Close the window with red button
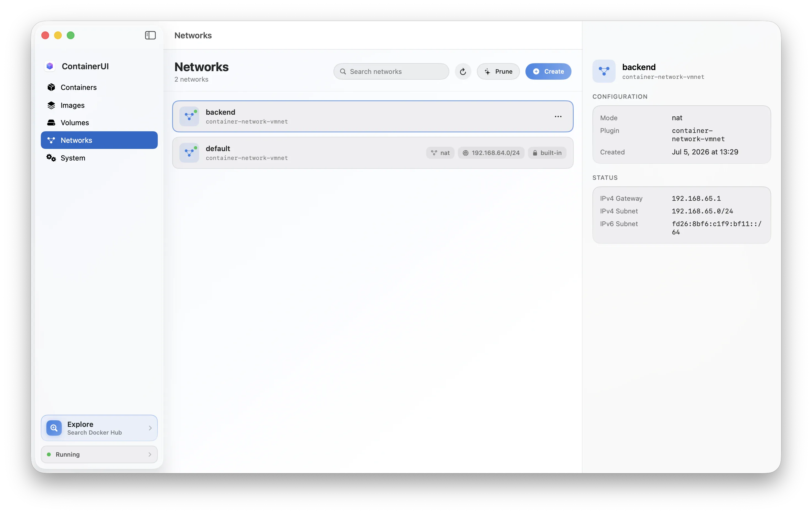Image resolution: width=812 pixels, height=514 pixels. 45,35
